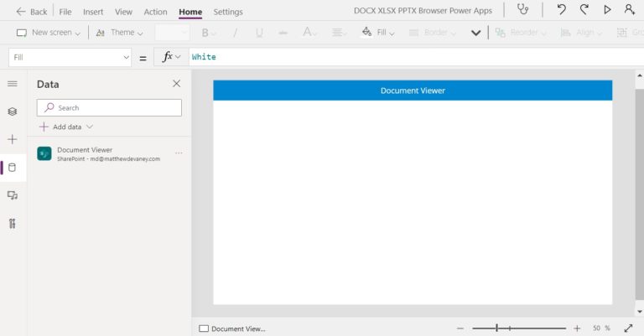Open the Media icon in left sidebar
Screen dimensions: 644x336
pyautogui.click(x=12, y=195)
